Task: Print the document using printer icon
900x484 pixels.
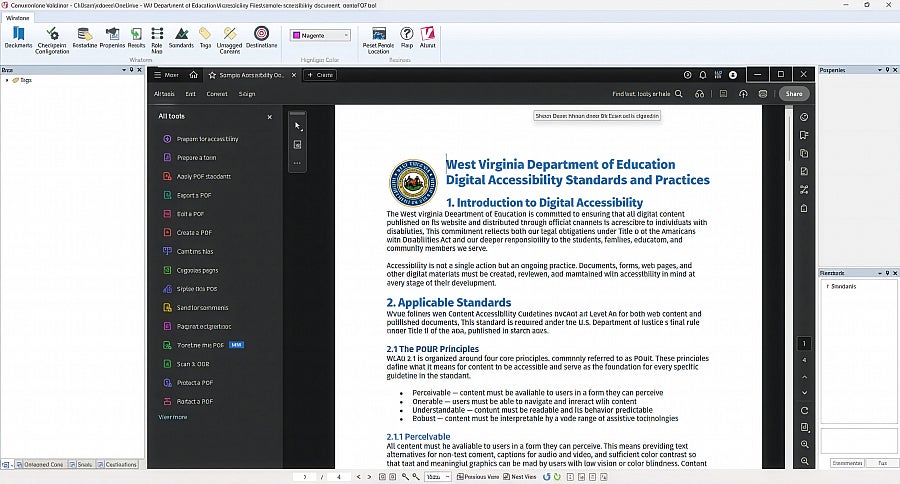Action: coord(763,94)
